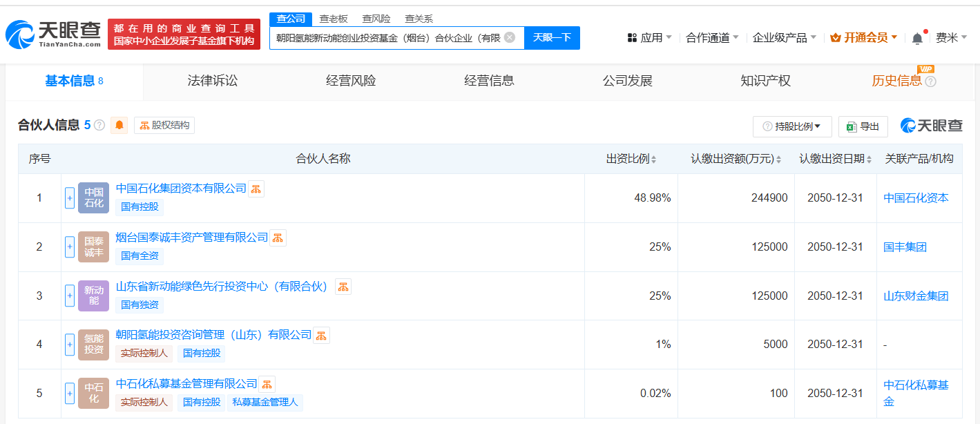Click the 中石化 company logo badge in row 5
The image size is (980, 424).
[x=94, y=394]
